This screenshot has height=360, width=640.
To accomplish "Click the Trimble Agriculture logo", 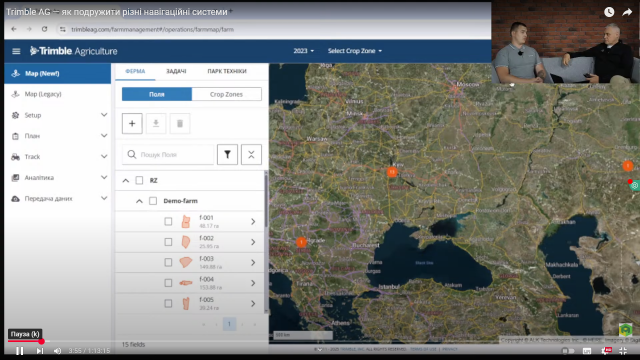I will point(73,51).
